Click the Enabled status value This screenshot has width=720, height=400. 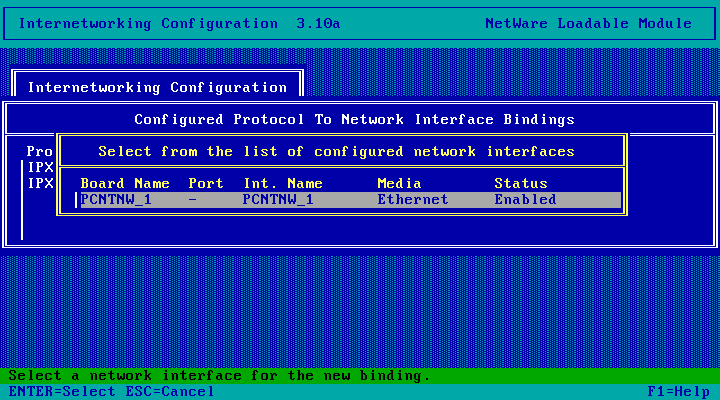pyautogui.click(x=525, y=200)
